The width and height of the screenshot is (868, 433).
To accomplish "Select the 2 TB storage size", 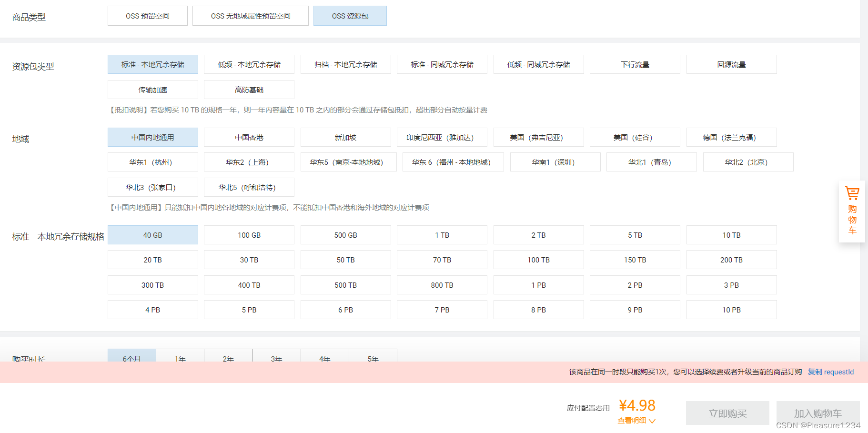I will 539,235.
